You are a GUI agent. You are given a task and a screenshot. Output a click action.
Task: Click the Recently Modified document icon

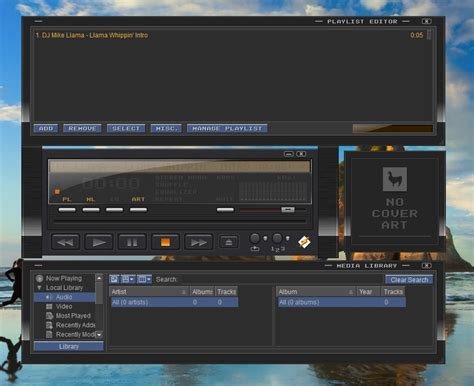[49, 334]
